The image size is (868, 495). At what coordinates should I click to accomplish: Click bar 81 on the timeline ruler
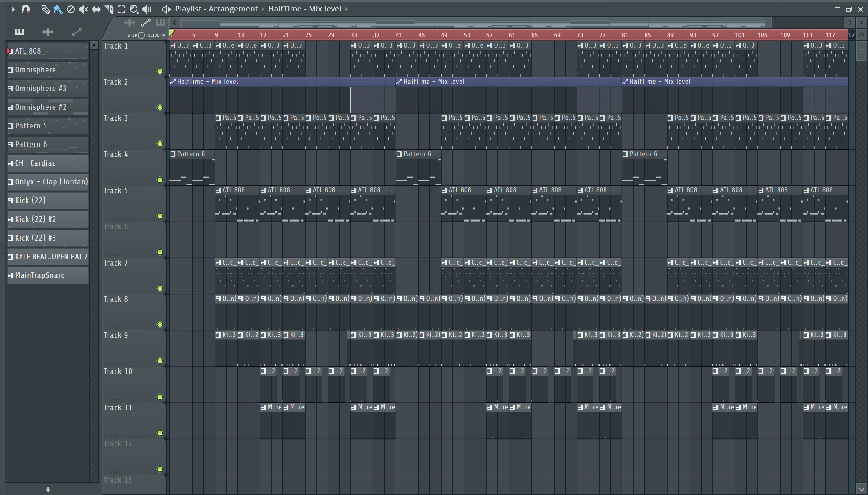[625, 35]
